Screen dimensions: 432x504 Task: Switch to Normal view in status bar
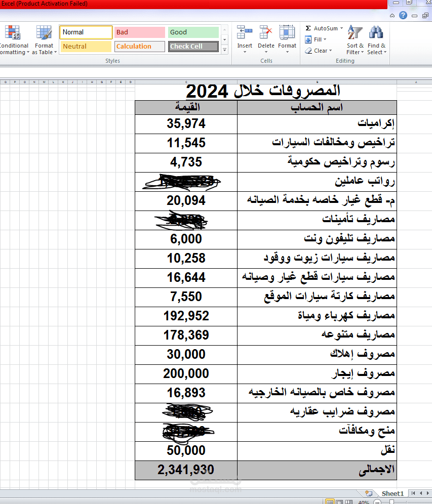tap(329, 502)
